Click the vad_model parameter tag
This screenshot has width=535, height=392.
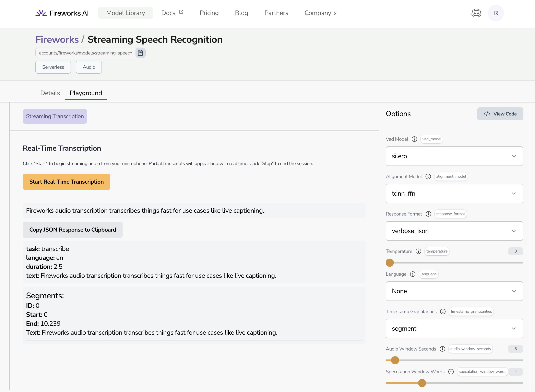(432, 139)
